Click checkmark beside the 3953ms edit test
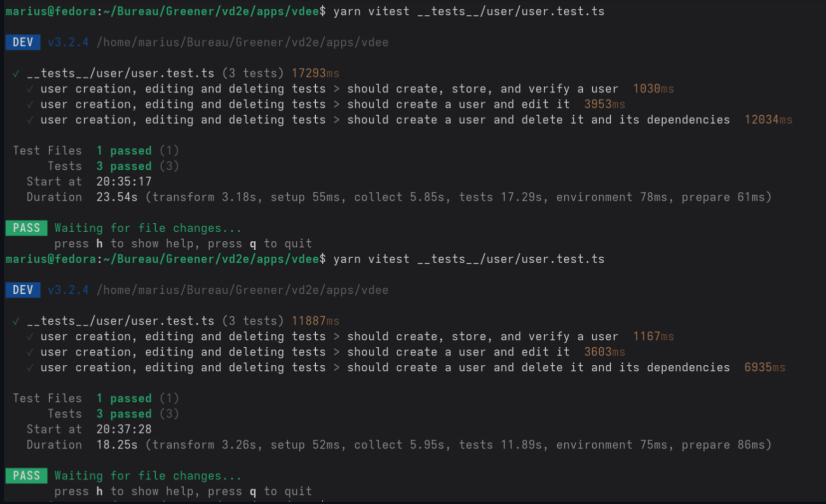 (30, 104)
